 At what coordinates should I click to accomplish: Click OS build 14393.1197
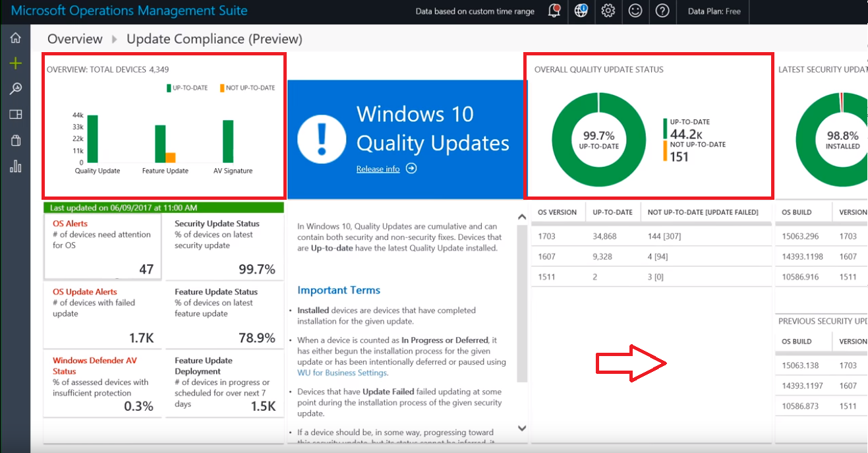tap(802, 386)
